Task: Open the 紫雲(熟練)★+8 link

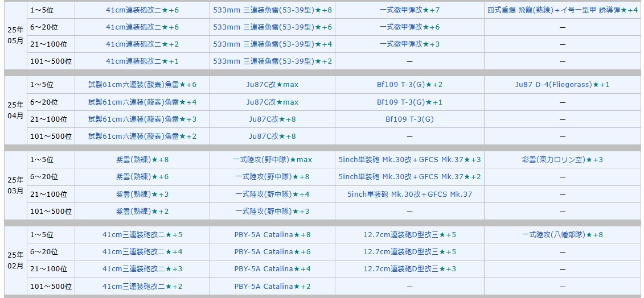Action: (142, 160)
